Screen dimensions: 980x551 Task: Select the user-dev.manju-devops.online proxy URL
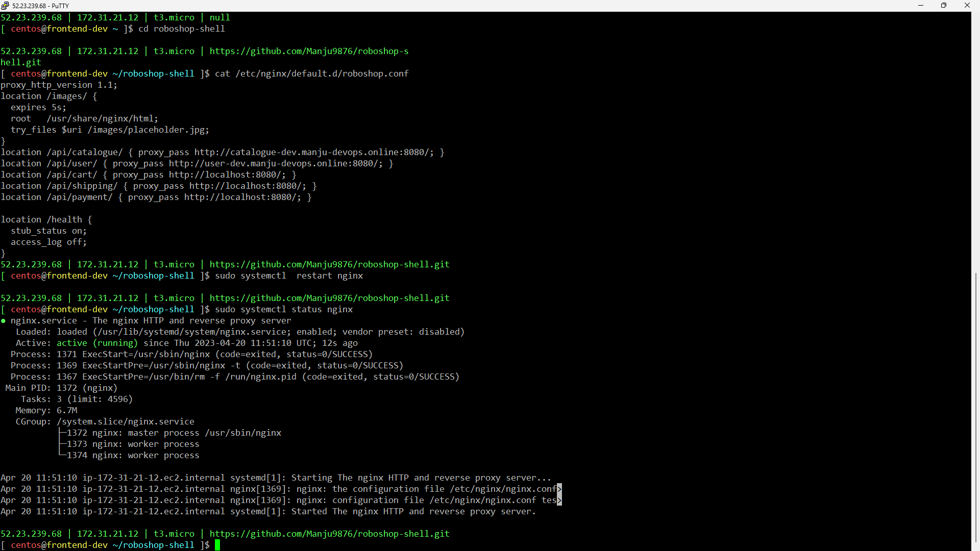pos(274,163)
